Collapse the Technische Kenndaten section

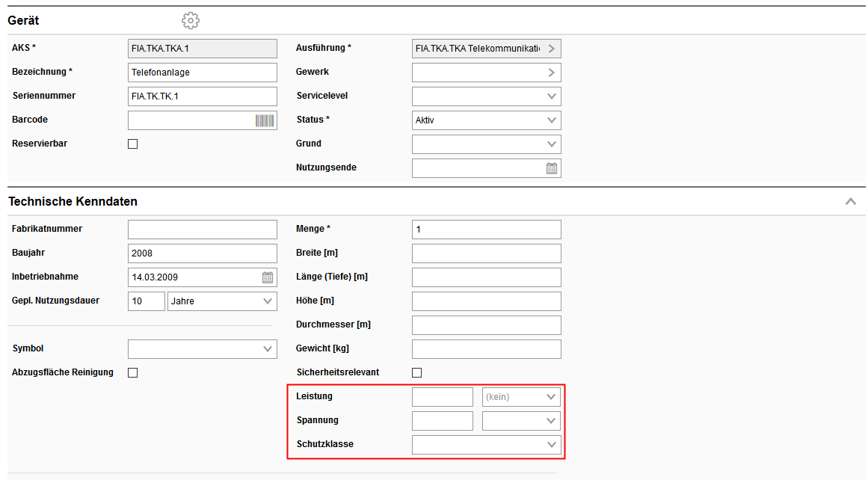pos(850,202)
